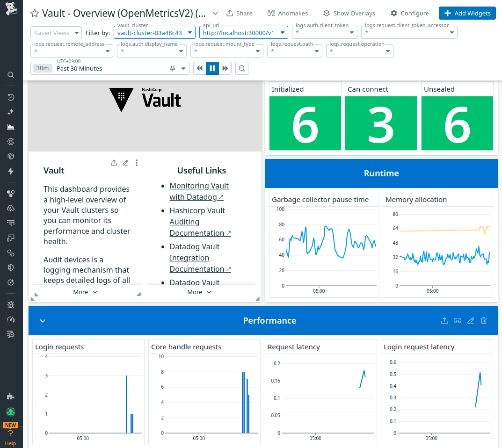The width and height of the screenshot is (502, 448).
Task: Open Configure settings
Action: tap(410, 14)
